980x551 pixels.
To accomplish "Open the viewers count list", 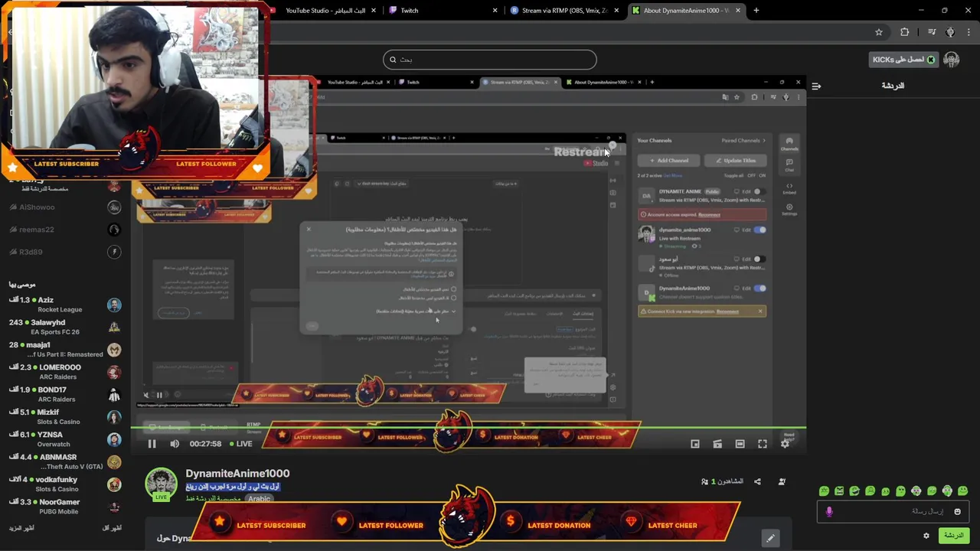I will click(x=722, y=481).
